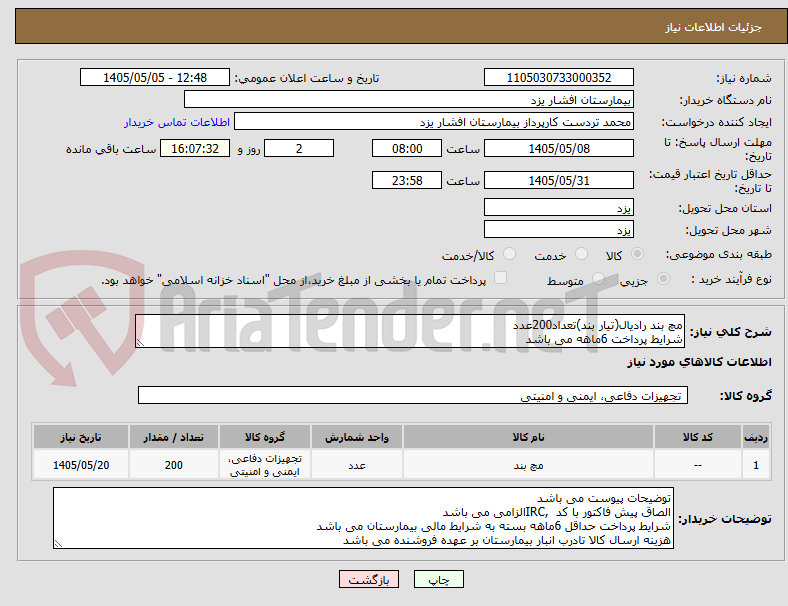Viewport: 788px width, 606px height.
Task: Toggle the Islamic treasury payment checkbox
Action: pos(501,278)
